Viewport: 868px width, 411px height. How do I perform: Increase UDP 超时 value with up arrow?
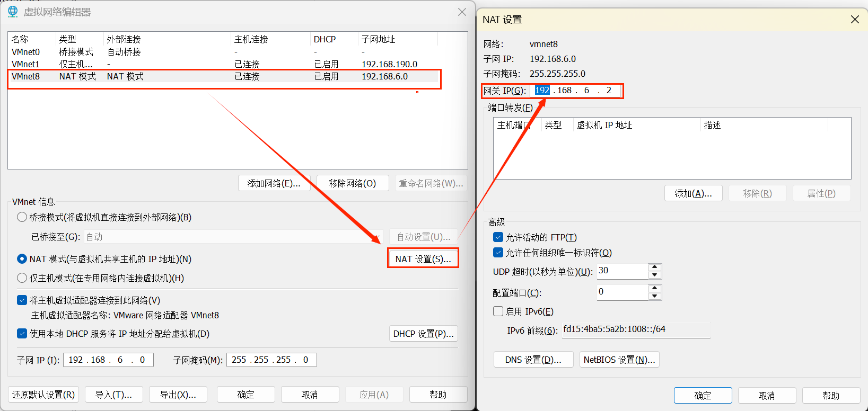[655, 267]
